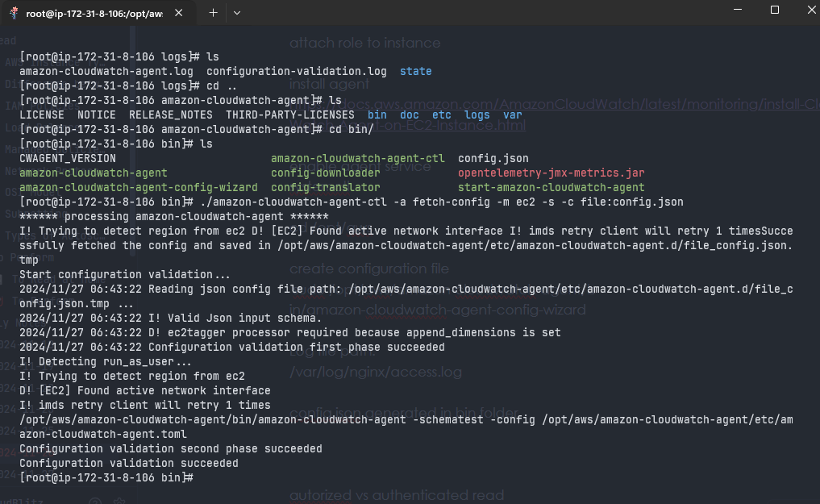Maximize the terminal window
The height and width of the screenshot is (504, 820).
[x=775, y=10]
